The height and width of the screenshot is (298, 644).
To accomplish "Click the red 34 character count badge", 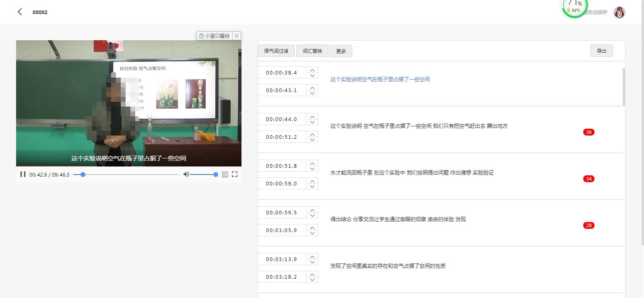I will 588,179.
